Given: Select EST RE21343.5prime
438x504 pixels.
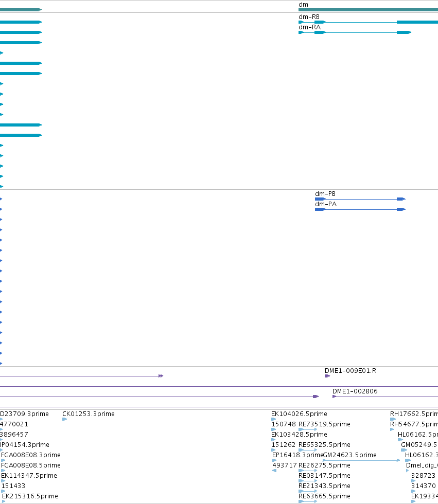Looking at the screenshot, I should [324, 486].
